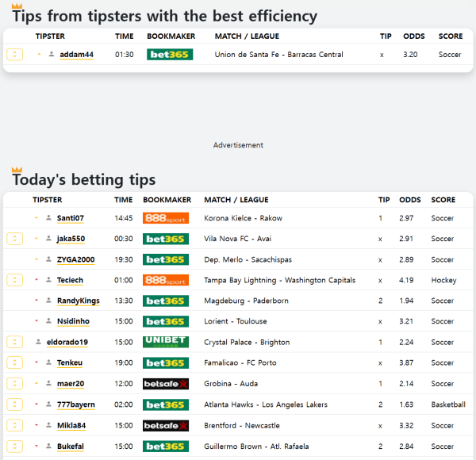
Task: Click the bet365 logo in addam44's row
Action: click(x=170, y=55)
